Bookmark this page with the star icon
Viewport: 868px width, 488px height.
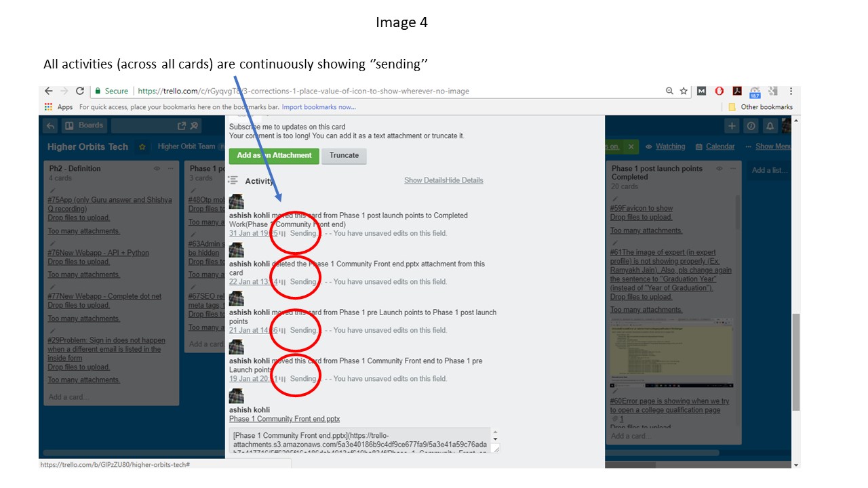(x=684, y=91)
